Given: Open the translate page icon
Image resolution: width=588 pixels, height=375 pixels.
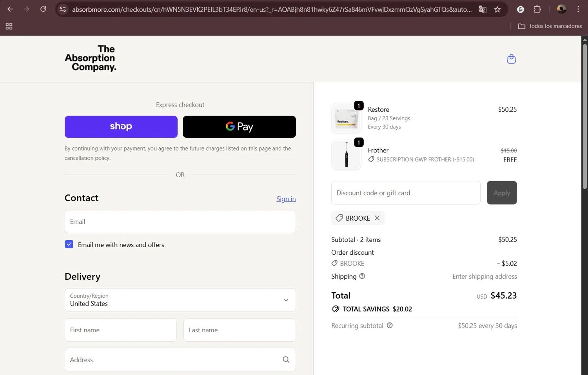Looking at the screenshot, I should 483,9.
